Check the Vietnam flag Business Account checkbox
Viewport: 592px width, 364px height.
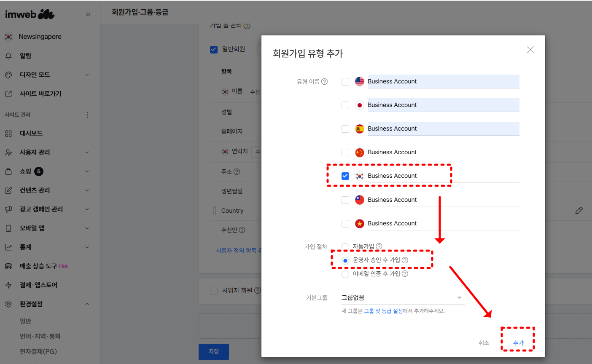pos(345,223)
